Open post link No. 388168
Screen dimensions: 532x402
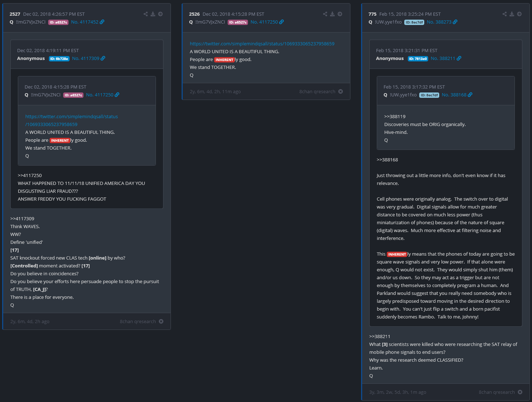[454, 95]
